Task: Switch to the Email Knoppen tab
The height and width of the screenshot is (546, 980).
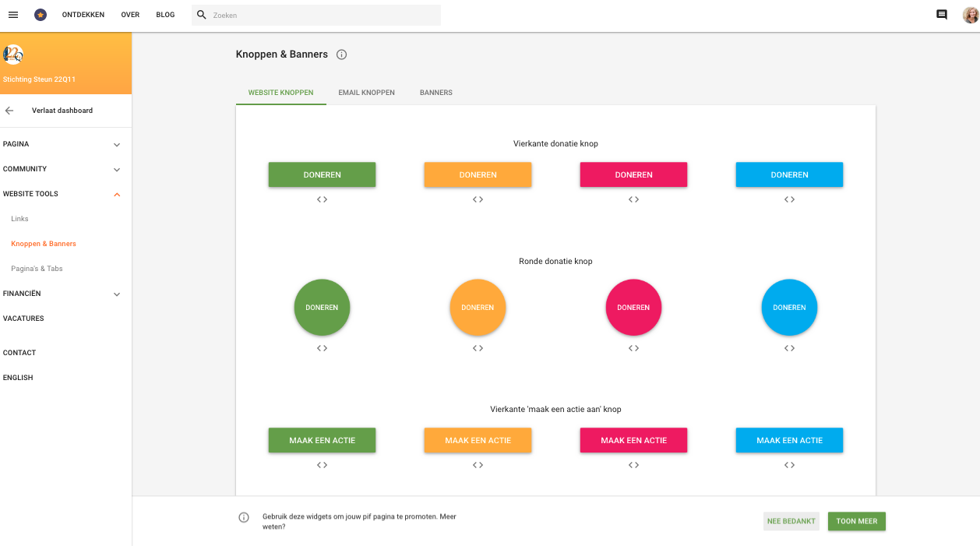Action: pos(367,93)
